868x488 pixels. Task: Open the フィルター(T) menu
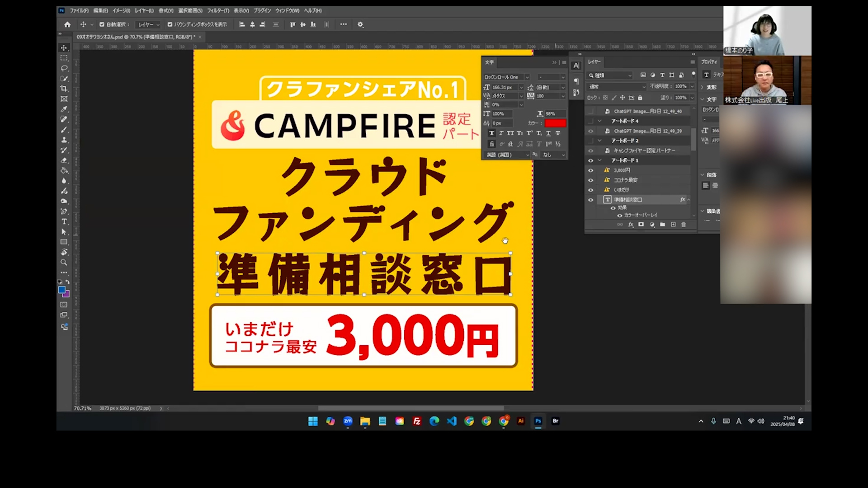point(218,10)
